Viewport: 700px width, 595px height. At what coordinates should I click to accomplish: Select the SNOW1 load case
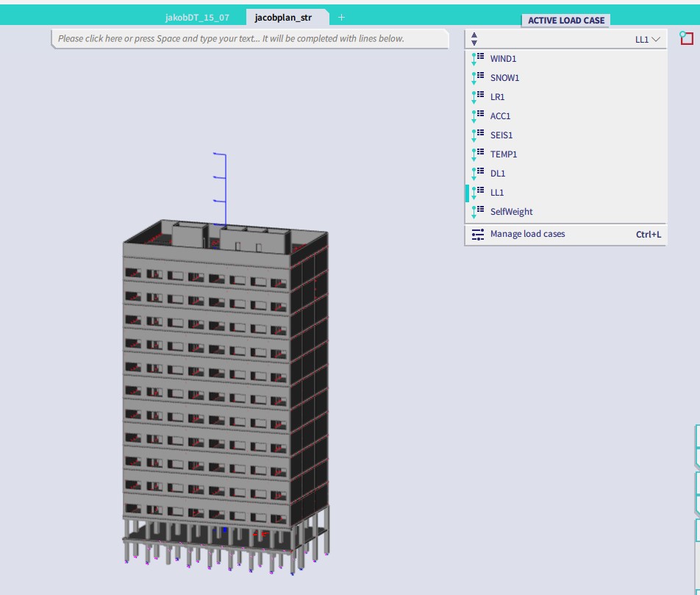504,78
